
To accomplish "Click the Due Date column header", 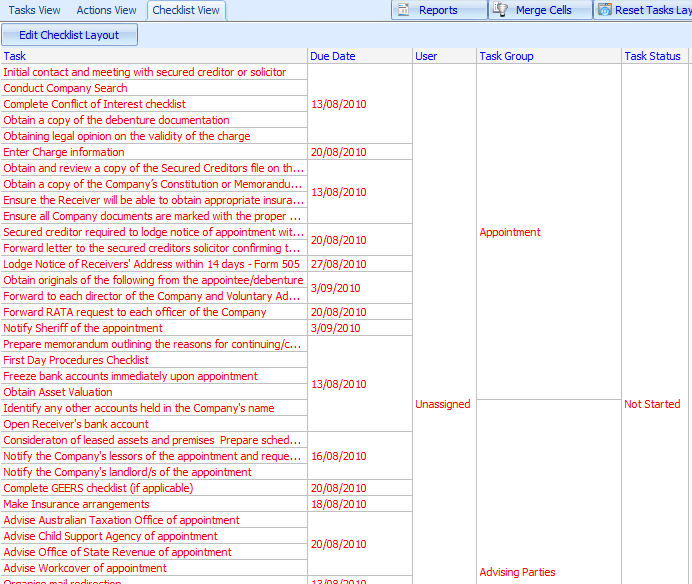I will point(333,56).
